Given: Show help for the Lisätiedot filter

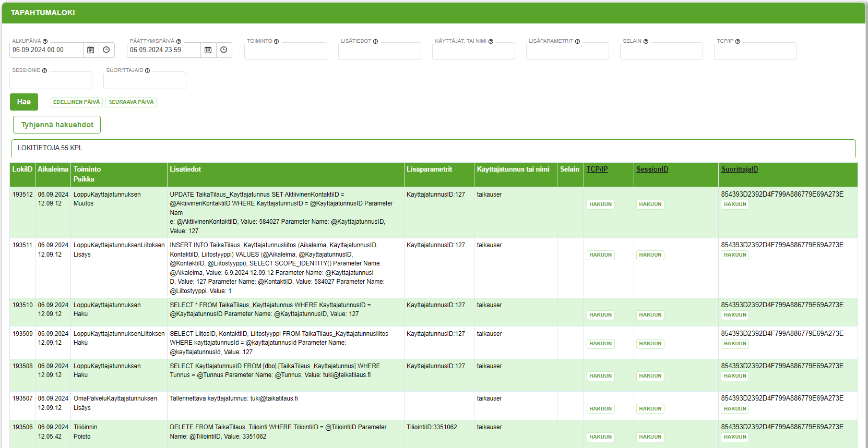Looking at the screenshot, I should (x=375, y=41).
